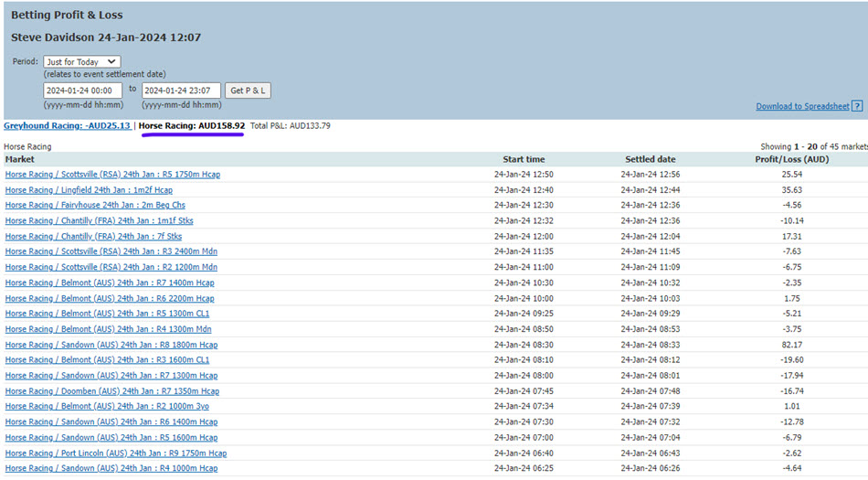
Task: Open Sandown R4 1000m Hcap market
Action: (111, 468)
